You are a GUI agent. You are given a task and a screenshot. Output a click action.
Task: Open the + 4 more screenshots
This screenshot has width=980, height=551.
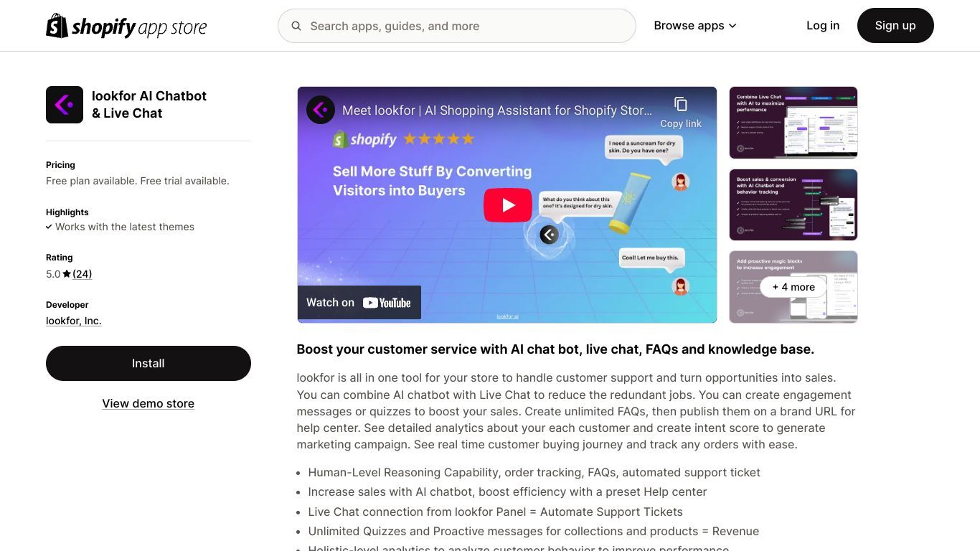[x=793, y=287]
